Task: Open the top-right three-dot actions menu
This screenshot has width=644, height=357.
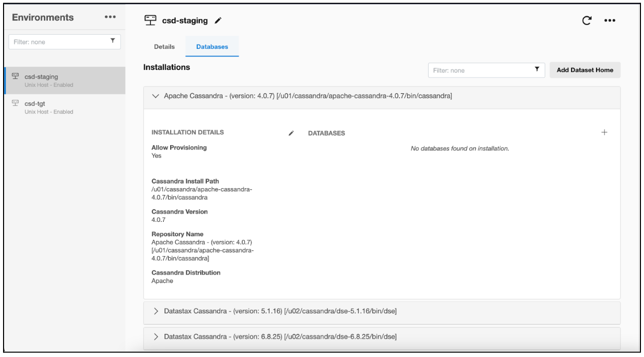Action: [x=609, y=21]
